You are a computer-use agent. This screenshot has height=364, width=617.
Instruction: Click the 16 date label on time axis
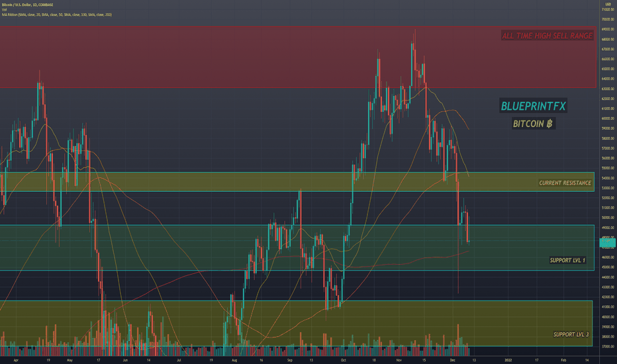pyautogui.click(x=261, y=360)
